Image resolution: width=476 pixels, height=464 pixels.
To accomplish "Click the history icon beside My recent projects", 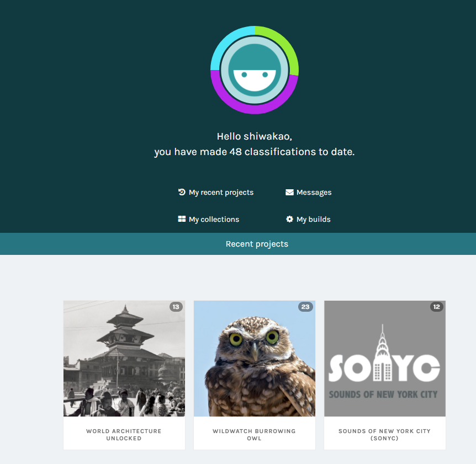I will coord(182,192).
